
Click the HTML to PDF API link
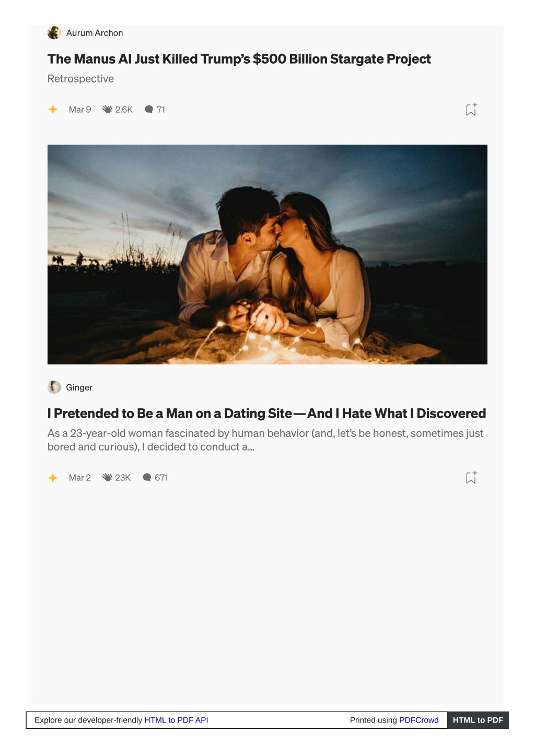pos(176,720)
